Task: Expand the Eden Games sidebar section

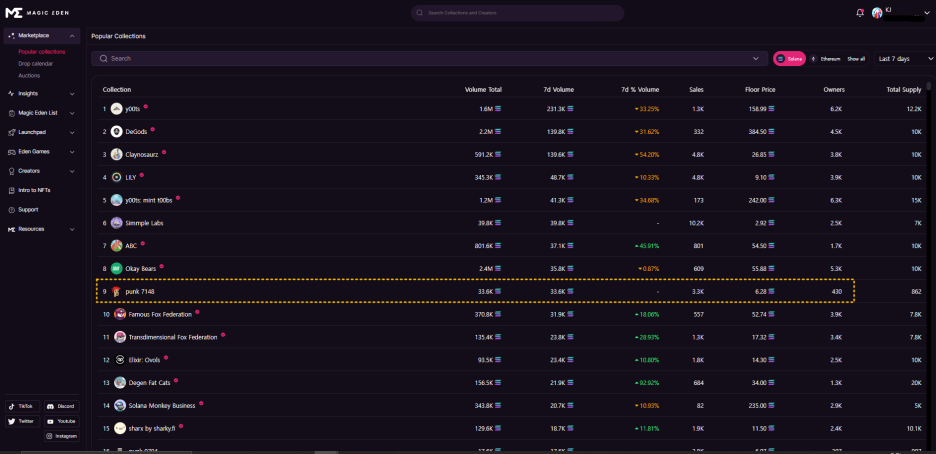Action: 72,152
